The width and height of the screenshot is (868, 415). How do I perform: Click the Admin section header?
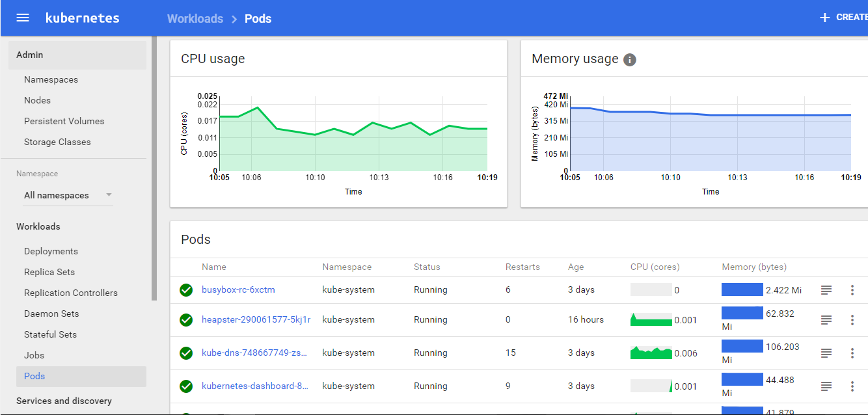coord(77,55)
